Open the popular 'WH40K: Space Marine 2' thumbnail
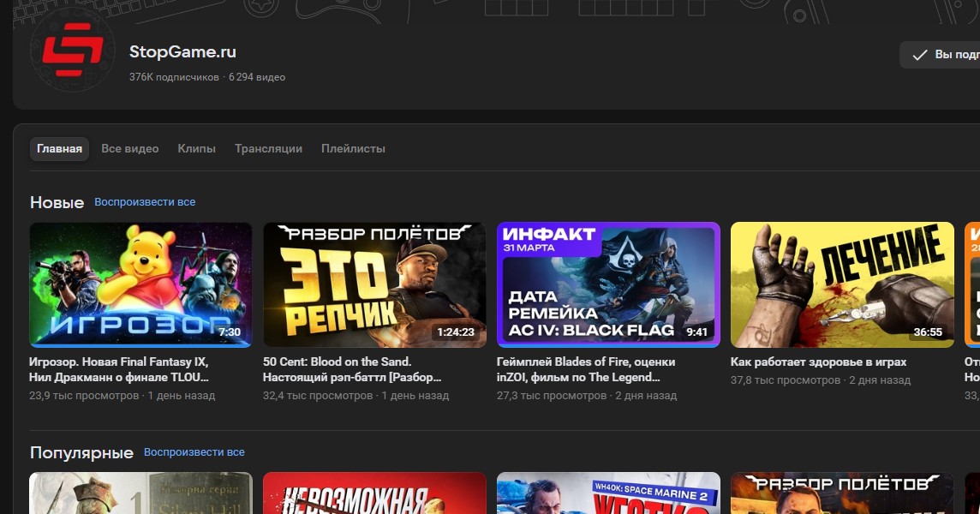The height and width of the screenshot is (514, 980). [608, 493]
